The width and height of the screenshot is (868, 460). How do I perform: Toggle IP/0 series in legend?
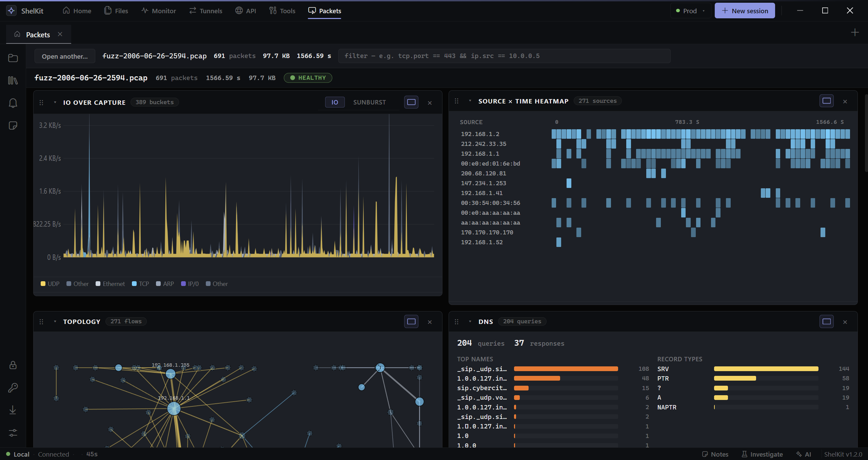pos(190,284)
